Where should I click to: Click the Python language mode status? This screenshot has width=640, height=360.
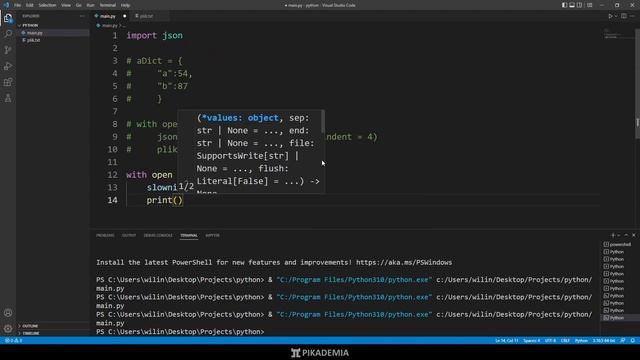coord(581,340)
